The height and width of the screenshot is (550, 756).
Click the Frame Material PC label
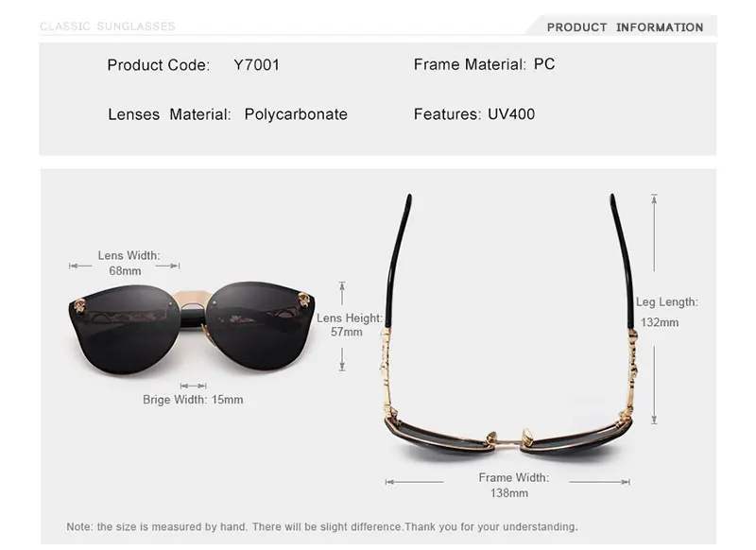484,64
